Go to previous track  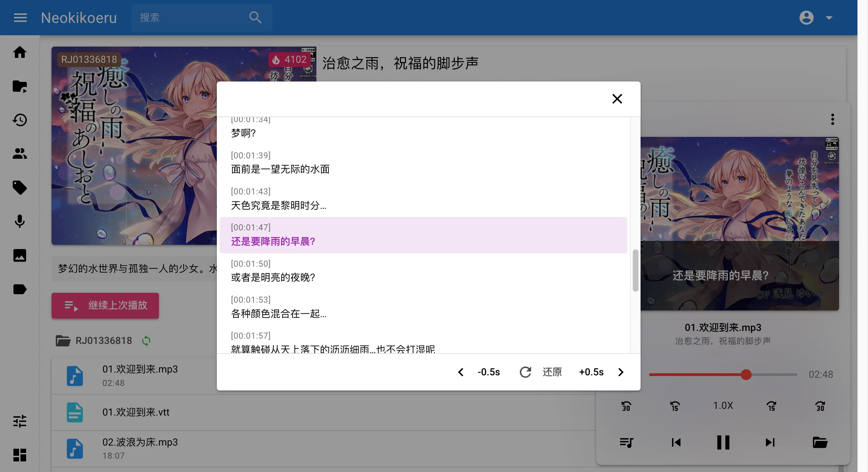[x=676, y=442]
